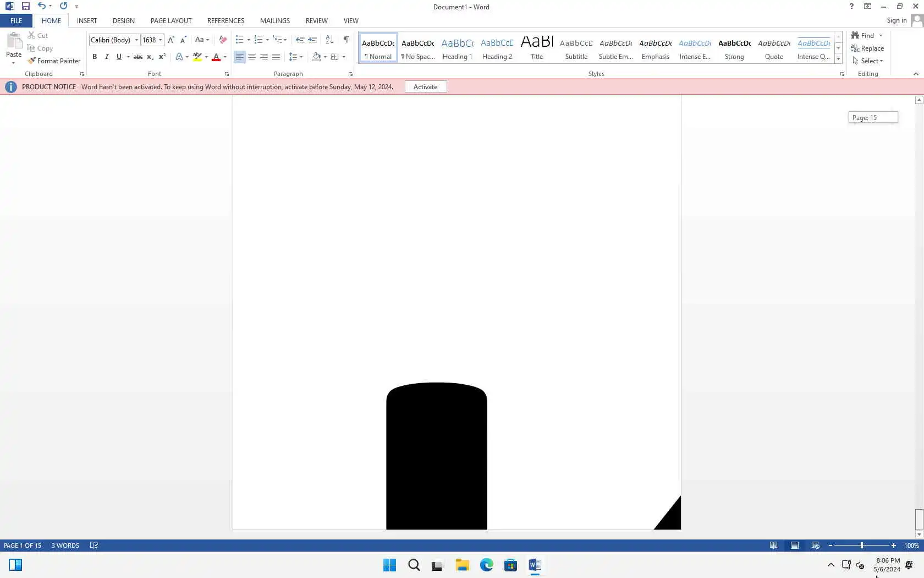Open the FILE tab
Image resolution: width=924 pixels, height=578 pixels.
(16, 20)
